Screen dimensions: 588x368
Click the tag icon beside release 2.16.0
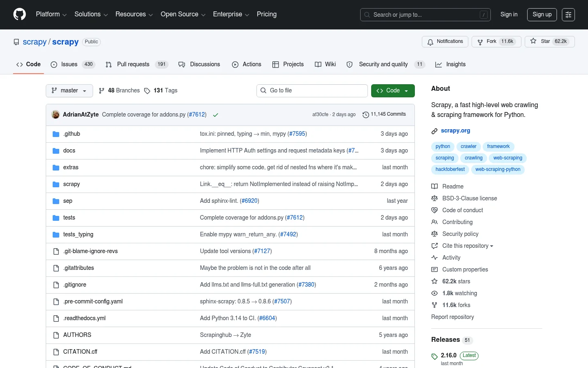click(x=434, y=357)
